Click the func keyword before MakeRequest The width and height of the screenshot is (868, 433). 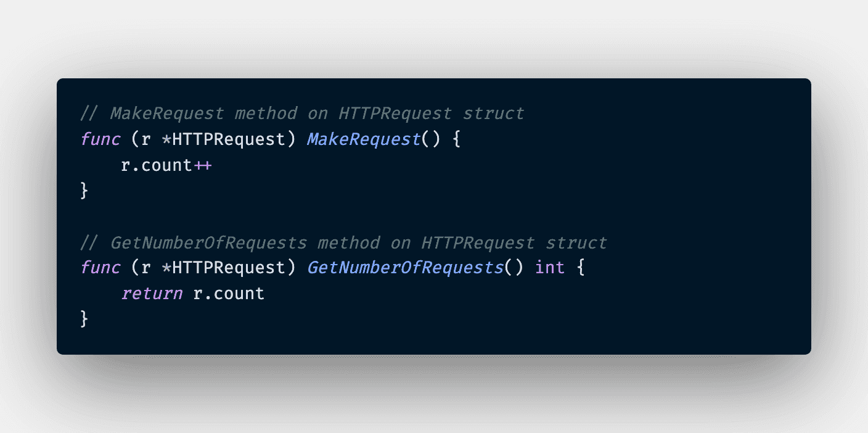pyautogui.click(x=100, y=139)
